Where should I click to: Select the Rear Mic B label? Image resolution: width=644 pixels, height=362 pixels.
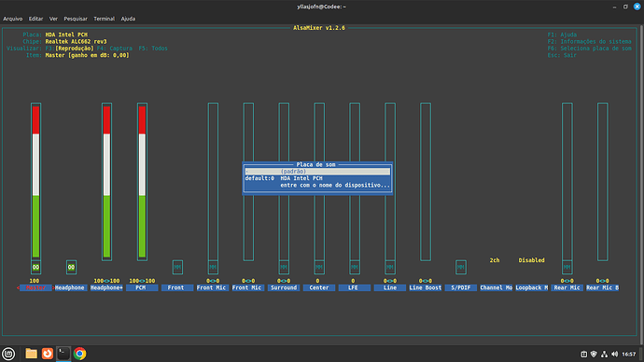[603, 287]
